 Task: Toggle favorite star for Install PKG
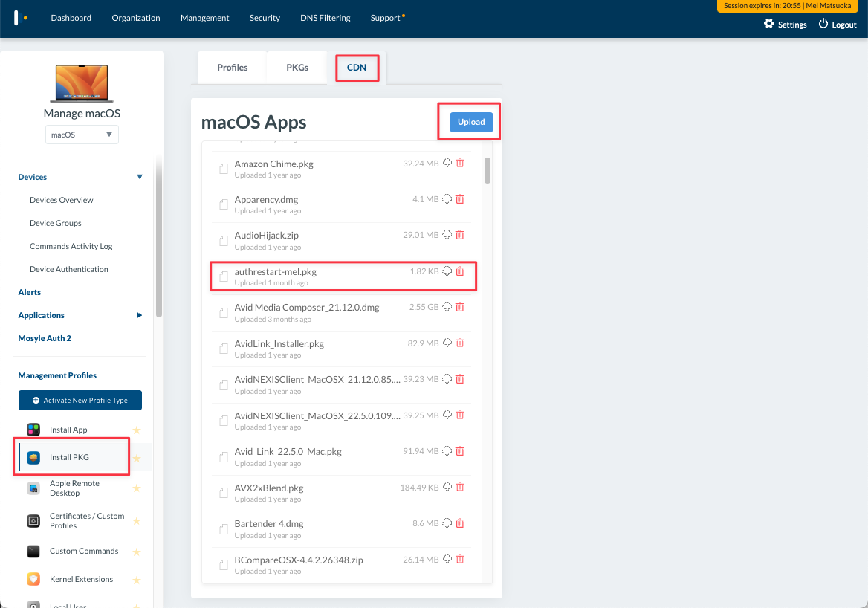pos(137,459)
